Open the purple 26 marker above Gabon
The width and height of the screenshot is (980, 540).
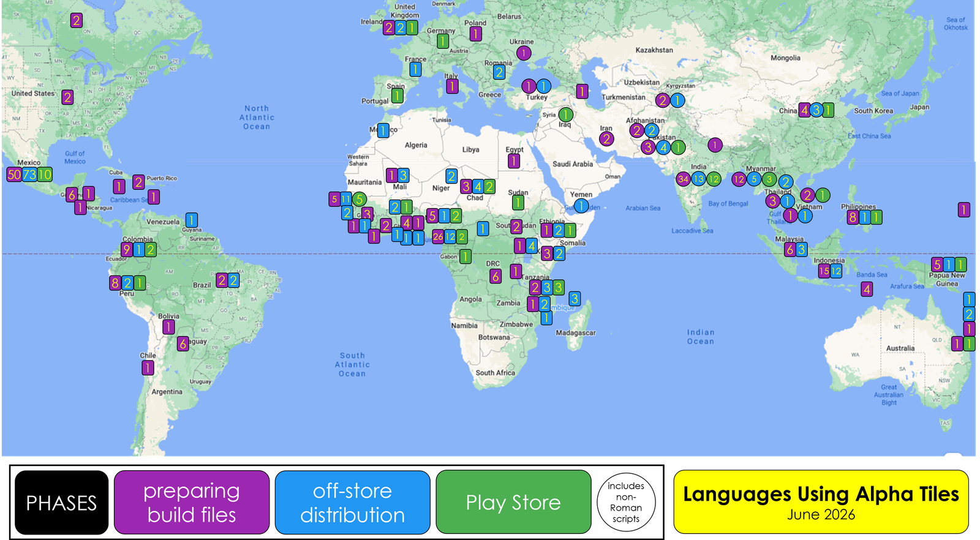coord(438,236)
